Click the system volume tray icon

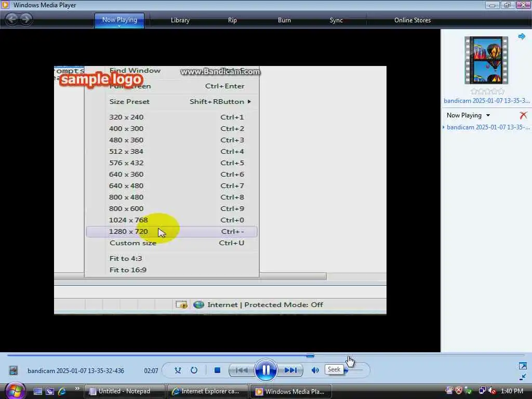[x=491, y=391]
